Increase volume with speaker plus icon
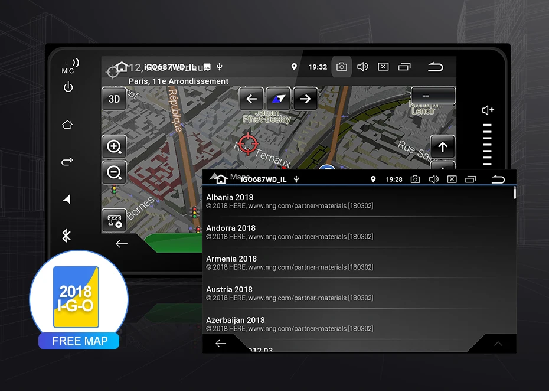The width and height of the screenshot is (549, 392). (488, 110)
